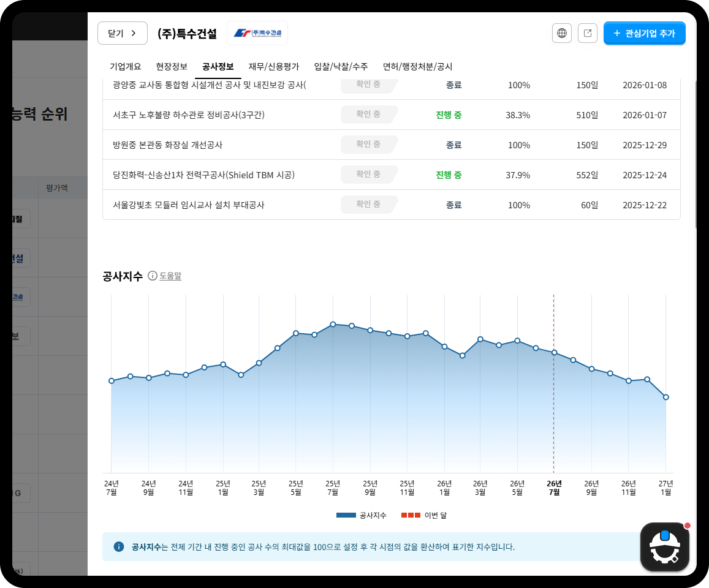709x588 pixels.
Task: Click 확인 중 badge in 서울강빛초 row
Action: coord(368,205)
